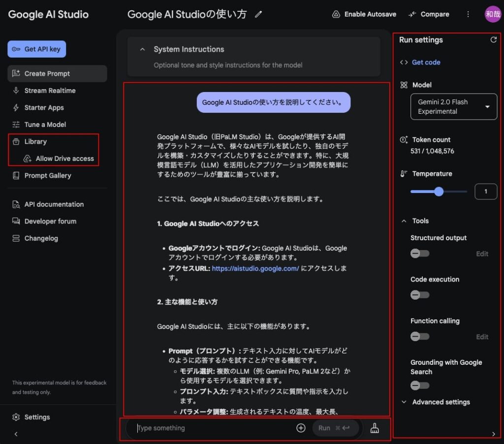Click Edit next to Structured output

coord(482,254)
